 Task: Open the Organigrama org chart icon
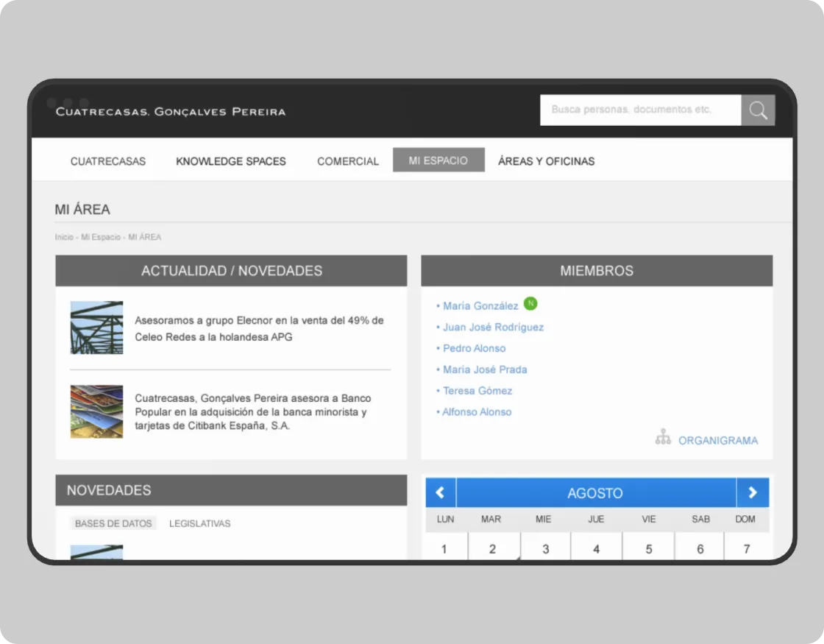tap(663, 437)
